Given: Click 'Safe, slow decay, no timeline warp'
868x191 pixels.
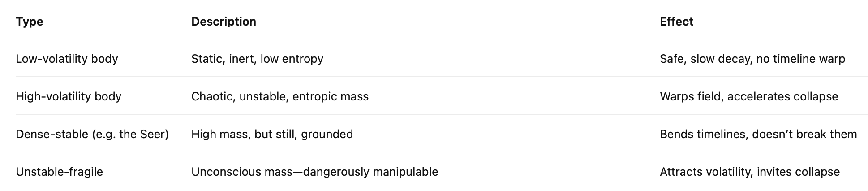Looking at the screenshot, I should (x=752, y=59).
